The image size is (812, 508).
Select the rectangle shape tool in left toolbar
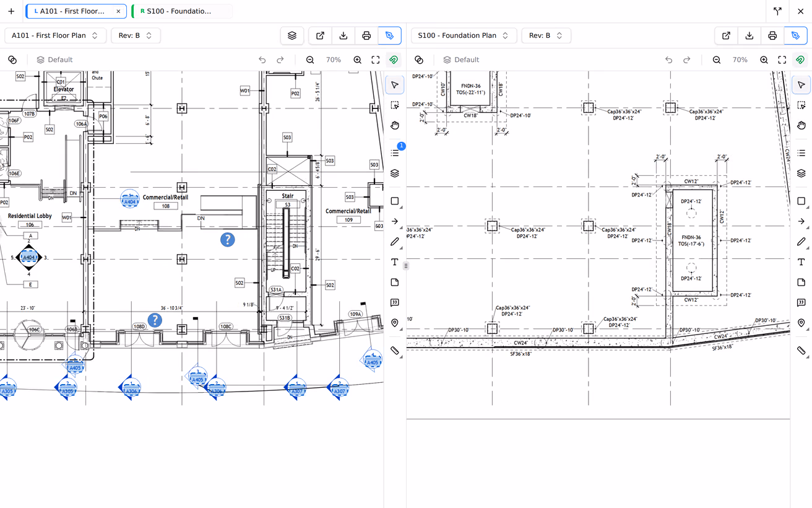(395, 201)
